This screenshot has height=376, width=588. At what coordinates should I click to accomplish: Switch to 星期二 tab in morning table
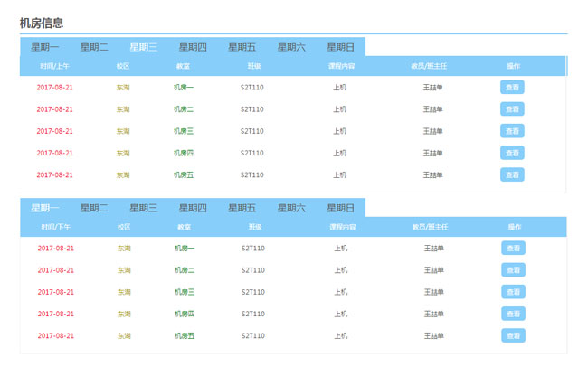click(94, 47)
